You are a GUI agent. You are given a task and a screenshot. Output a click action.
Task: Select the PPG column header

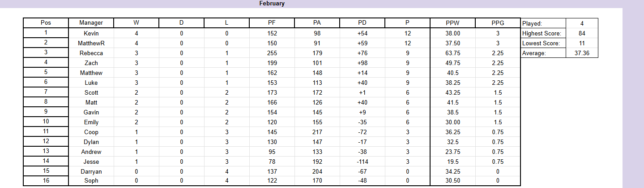point(497,23)
